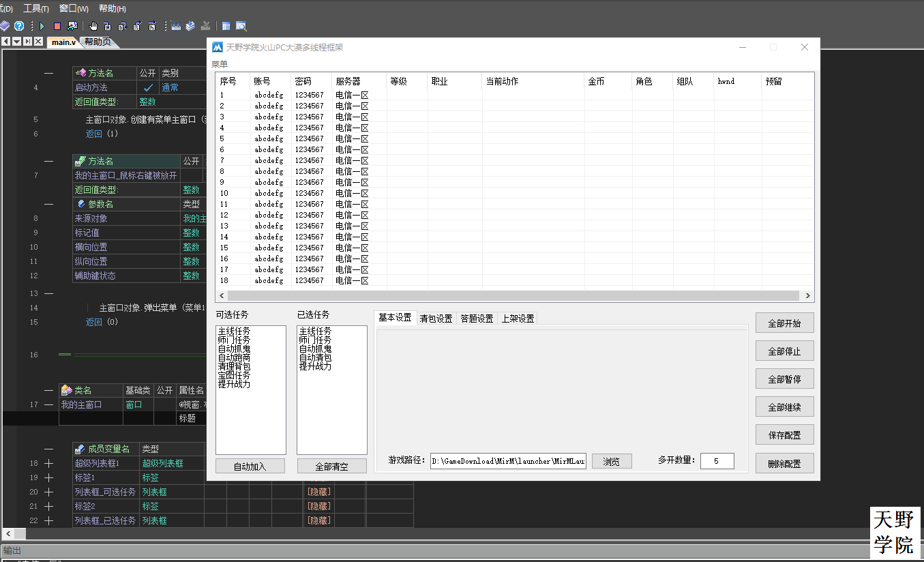Click the 参数名 header icon
This screenshot has width=924, height=562.
click(x=81, y=204)
